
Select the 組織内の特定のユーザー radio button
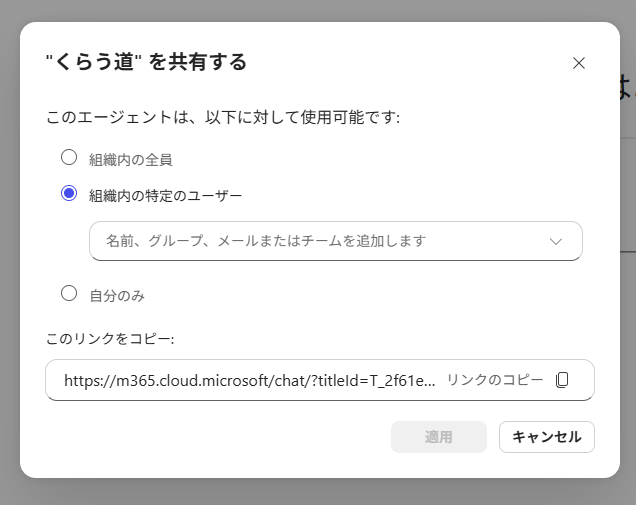[x=69, y=193]
